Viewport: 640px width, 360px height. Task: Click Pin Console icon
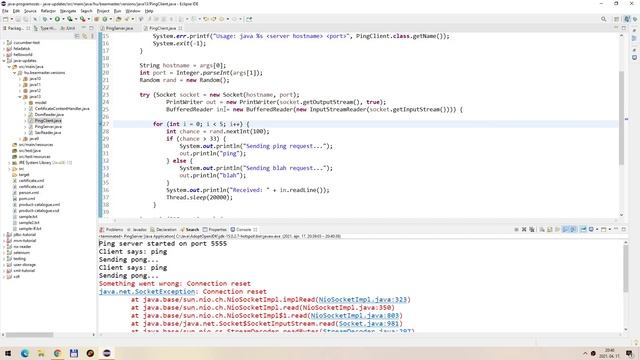point(583,229)
